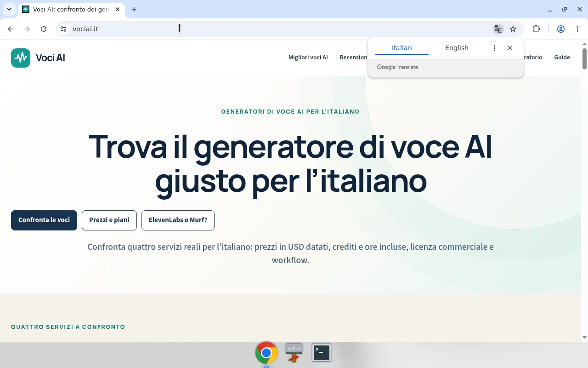The image size is (588, 368).
Task: Go back to previous page
Action: [x=11, y=29]
